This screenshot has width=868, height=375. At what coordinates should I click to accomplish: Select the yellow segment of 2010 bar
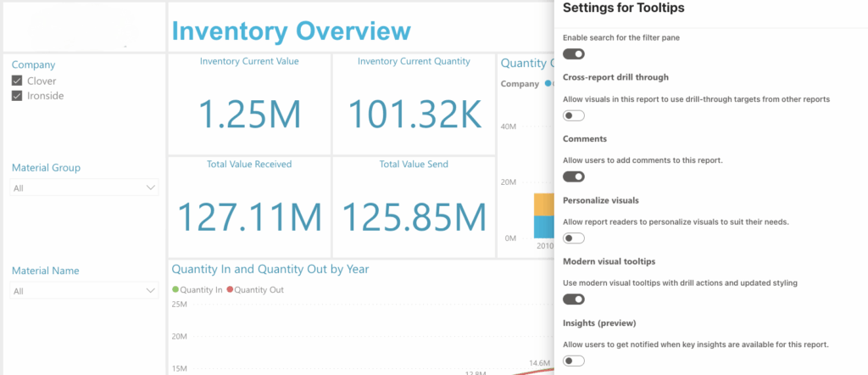click(x=543, y=204)
